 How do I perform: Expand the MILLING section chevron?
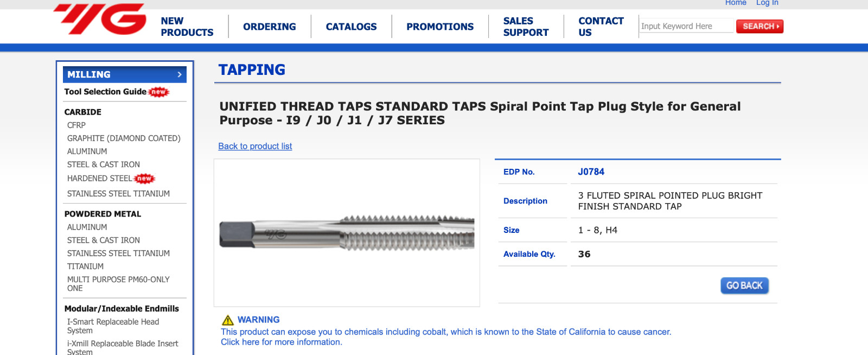(x=180, y=74)
